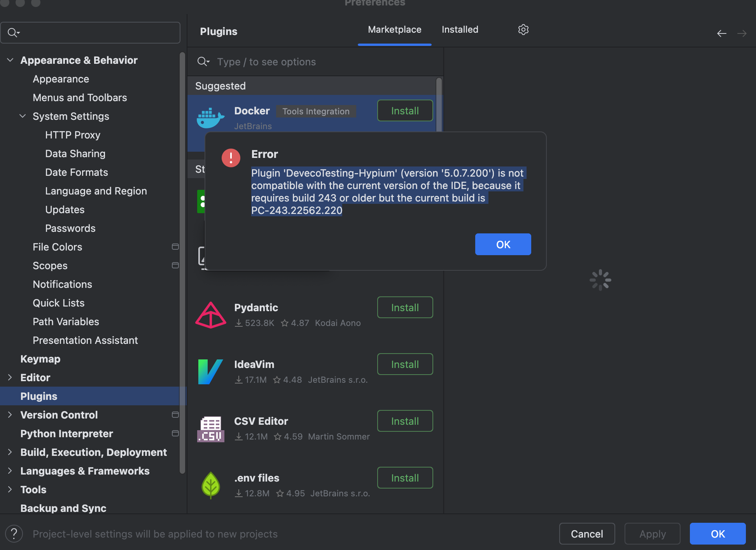Click the Docker whale plugin icon
The width and height of the screenshot is (756, 550).
coord(210,118)
